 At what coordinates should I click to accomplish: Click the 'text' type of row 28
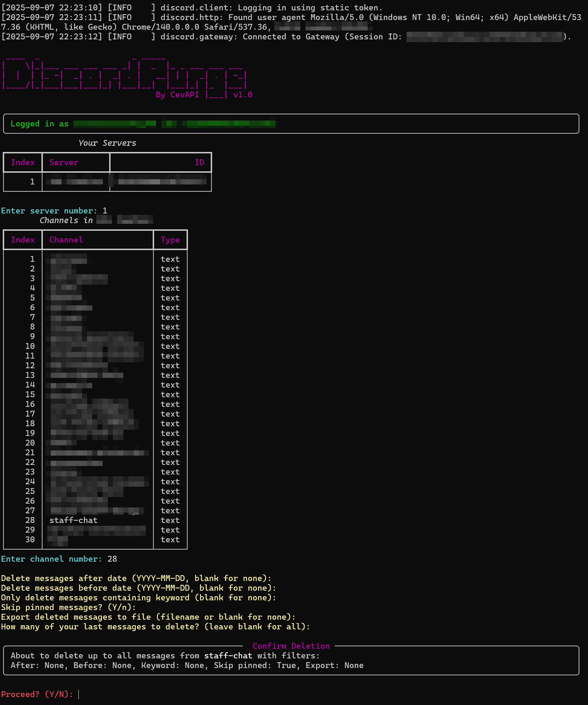(x=170, y=520)
